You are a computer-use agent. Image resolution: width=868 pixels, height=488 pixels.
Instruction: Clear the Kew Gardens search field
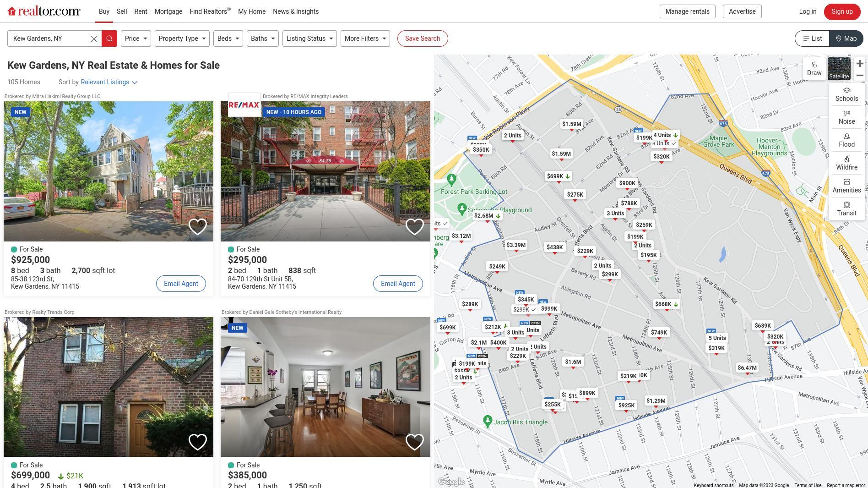pyautogui.click(x=94, y=38)
